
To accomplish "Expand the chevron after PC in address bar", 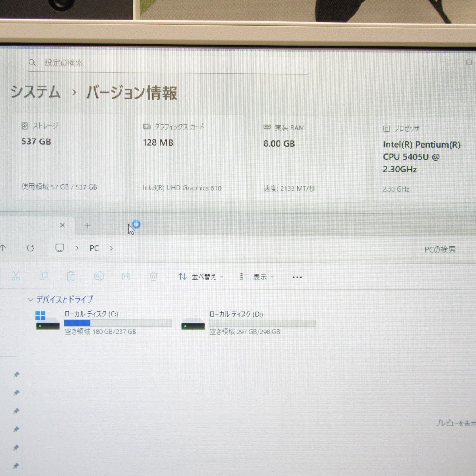I will point(112,248).
